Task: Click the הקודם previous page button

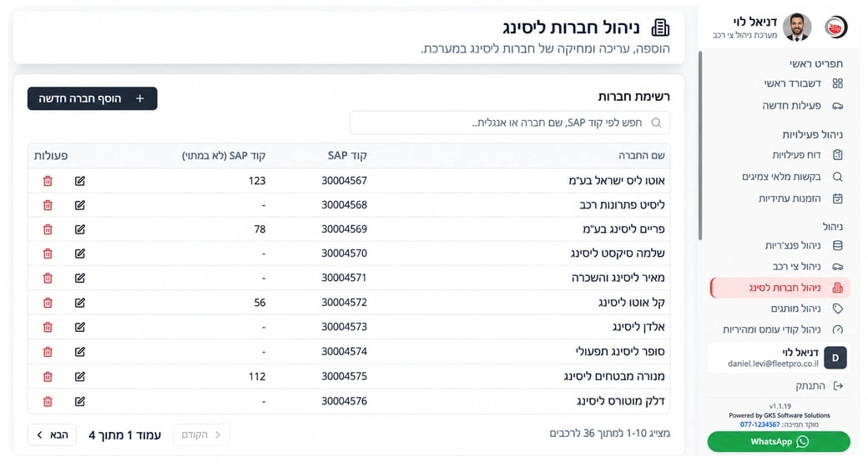Action: click(201, 434)
